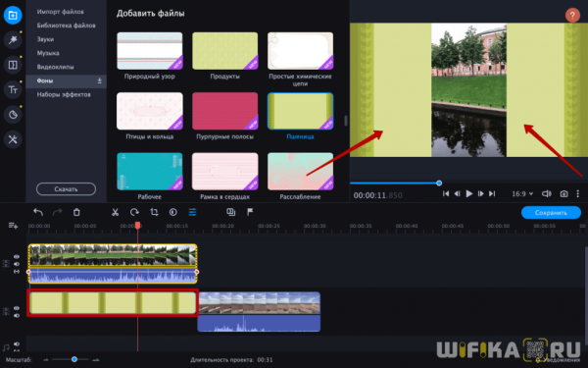588x368 pixels.
Task: Open the Filters magic wand tab
Action: click(13, 40)
